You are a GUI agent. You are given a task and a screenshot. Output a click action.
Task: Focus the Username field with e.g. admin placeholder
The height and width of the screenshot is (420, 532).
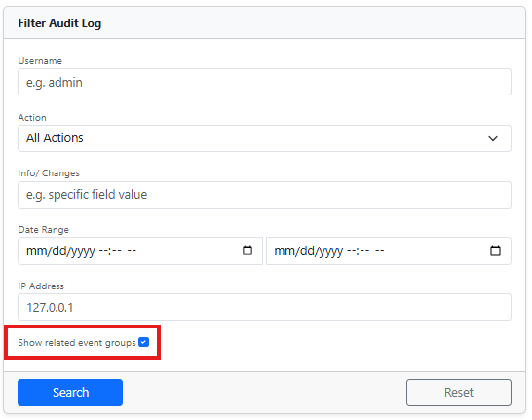pos(264,82)
